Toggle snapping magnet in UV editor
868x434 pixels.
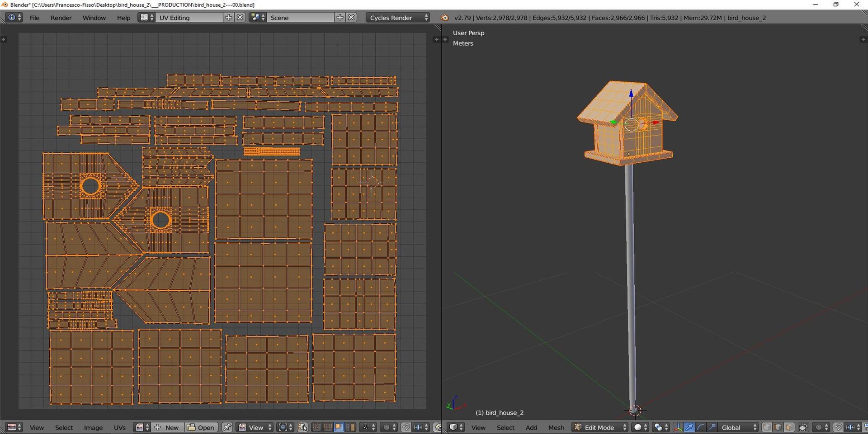[x=406, y=427]
